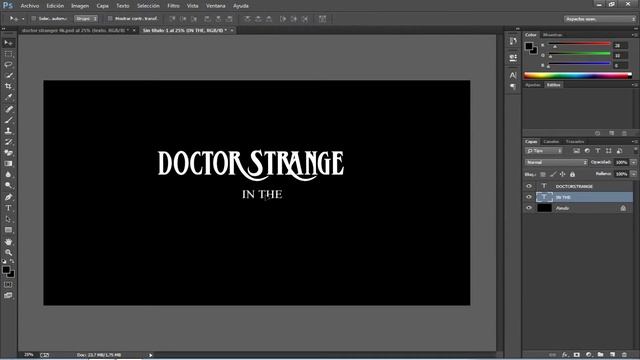The image size is (640, 360).
Task: Open the Archivo menu
Action: 30,6
